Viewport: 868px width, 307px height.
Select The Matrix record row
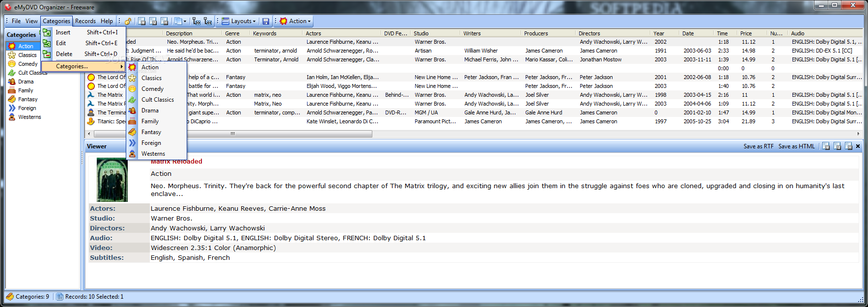point(475,95)
